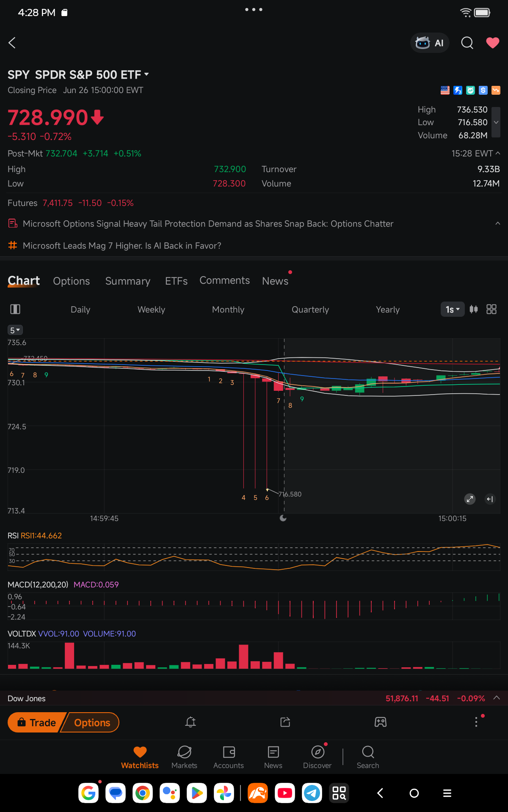Select Monthly chart period
Image resolution: width=508 pixels, height=812 pixels.
(x=228, y=310)
